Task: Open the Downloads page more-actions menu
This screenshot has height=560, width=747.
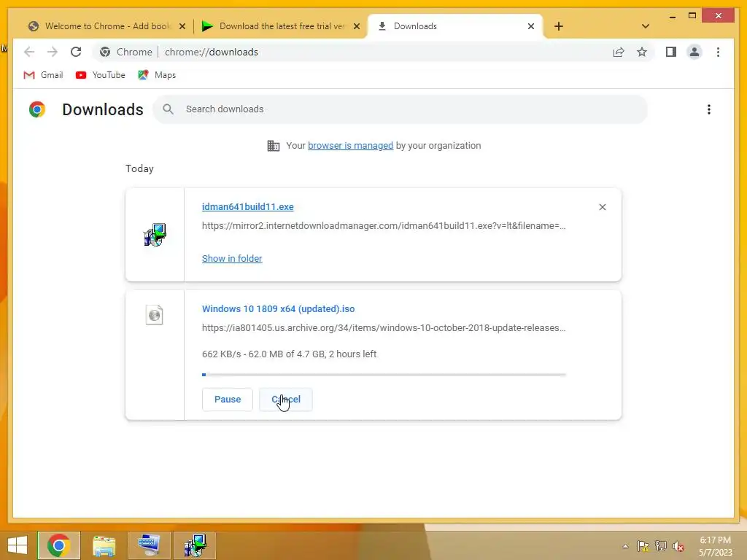Action: pos(709,109)
